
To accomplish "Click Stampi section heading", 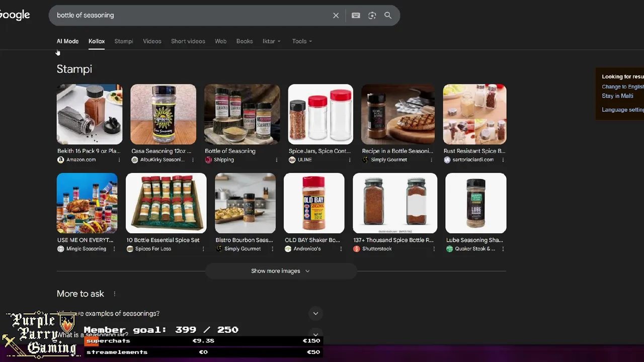I will pyautogui.click(x=74, y=69).
